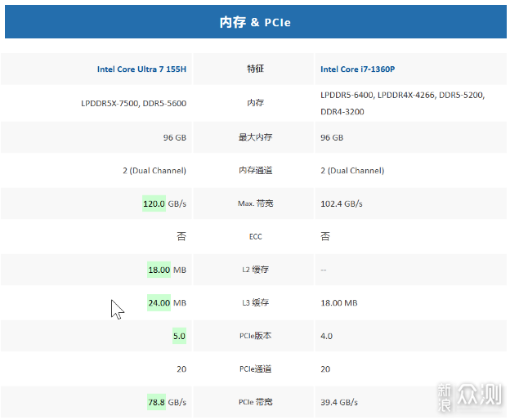Open the Intel Core i7-1360P link
The image size is (510, 420).
point(357,69)
